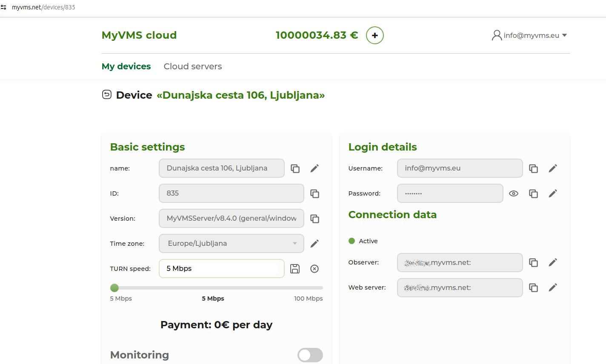Edit the Observer address

click(x=553, y=262)
